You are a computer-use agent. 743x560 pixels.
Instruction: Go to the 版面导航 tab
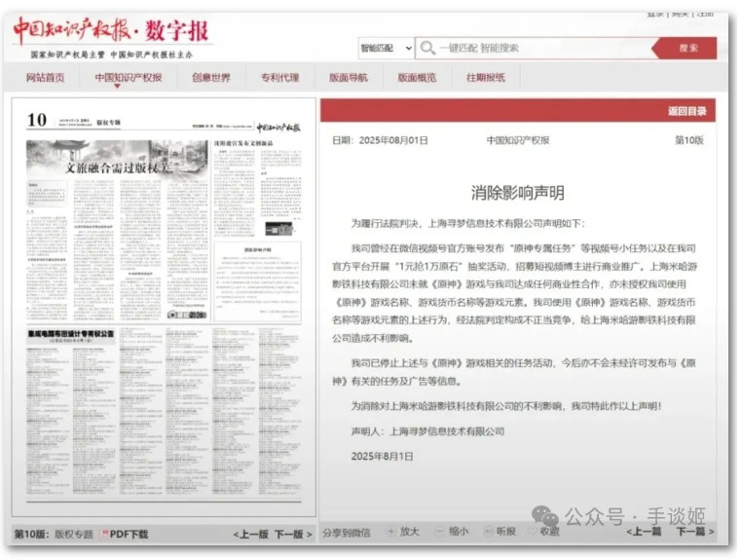tap(349, 77)
